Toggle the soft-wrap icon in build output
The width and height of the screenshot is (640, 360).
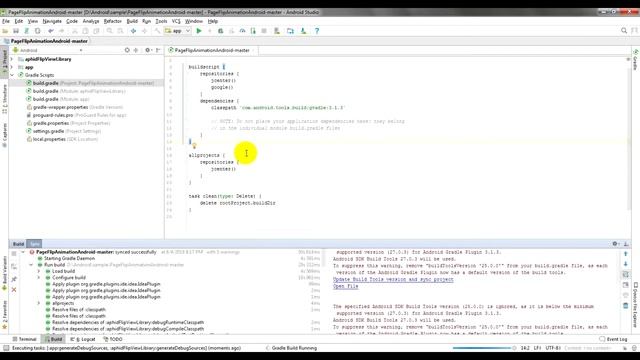pos(626,275)
